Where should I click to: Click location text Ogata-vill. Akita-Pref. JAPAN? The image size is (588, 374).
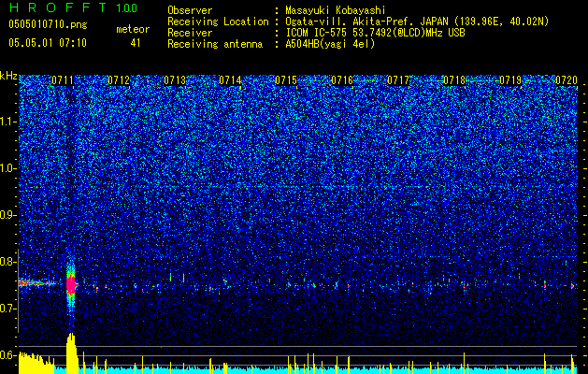point(366,22)
